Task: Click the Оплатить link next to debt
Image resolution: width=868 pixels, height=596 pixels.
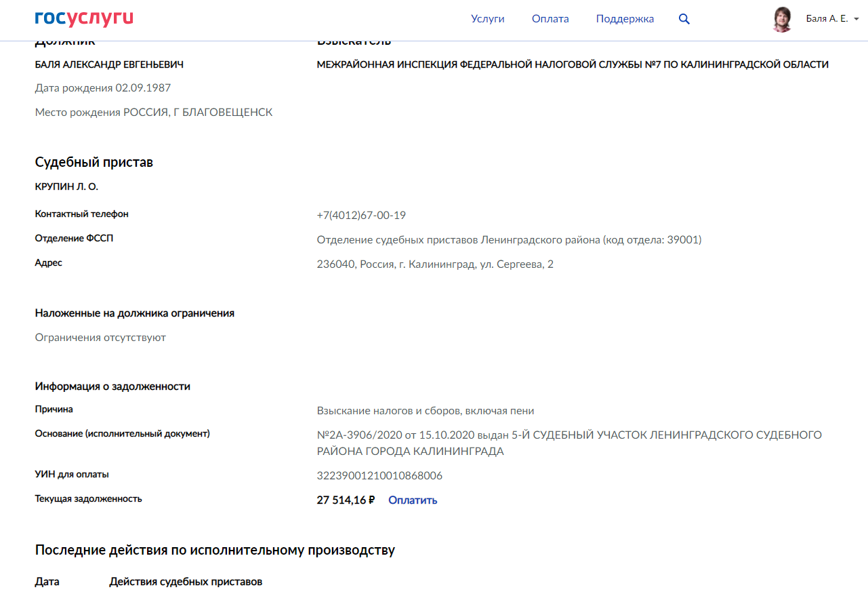Action: [413, 500]
